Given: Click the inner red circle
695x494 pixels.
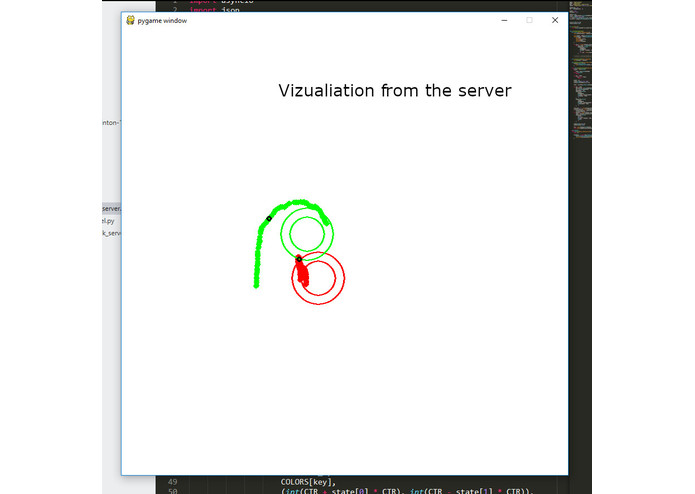Looking at the screenshot, I should coord(318,277).
